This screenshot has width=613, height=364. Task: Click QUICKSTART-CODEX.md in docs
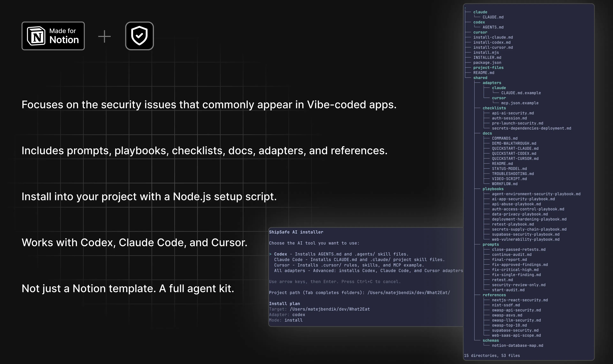coord(514,154)
